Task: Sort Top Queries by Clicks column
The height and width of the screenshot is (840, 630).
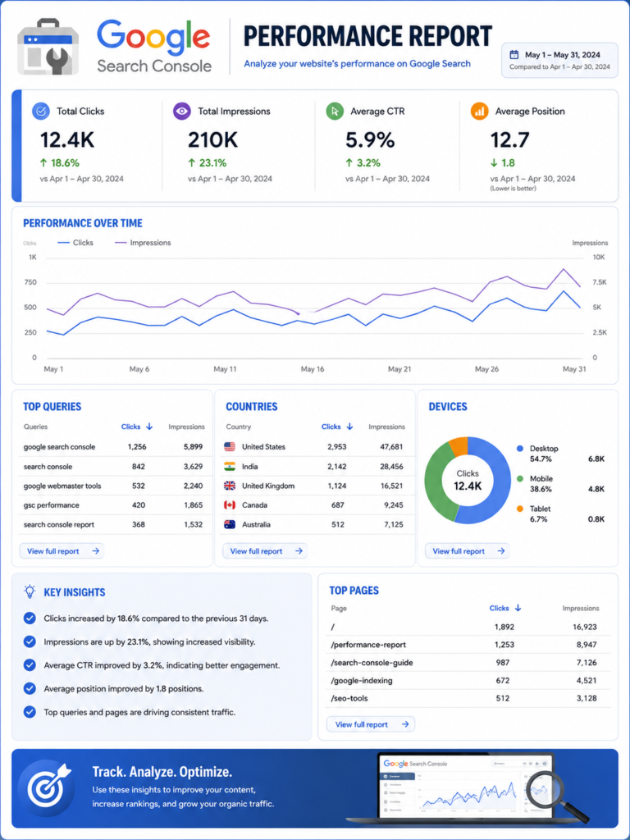Action: click(x=137, y=427)
